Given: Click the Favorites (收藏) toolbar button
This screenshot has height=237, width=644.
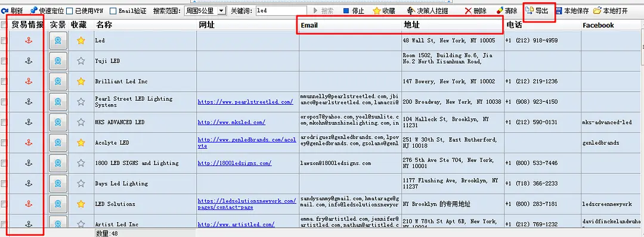Looking at the screenshot, I should 384,11.
